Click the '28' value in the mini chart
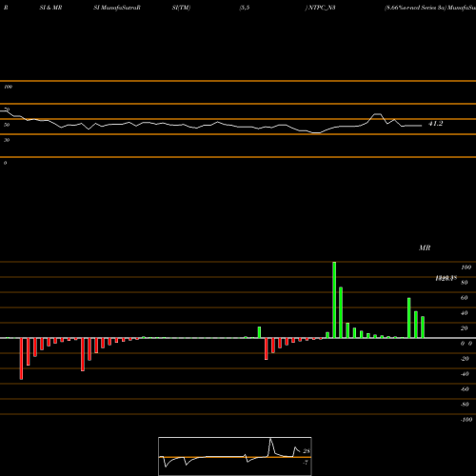Viewport: 476px width, 476px height. 307,451
